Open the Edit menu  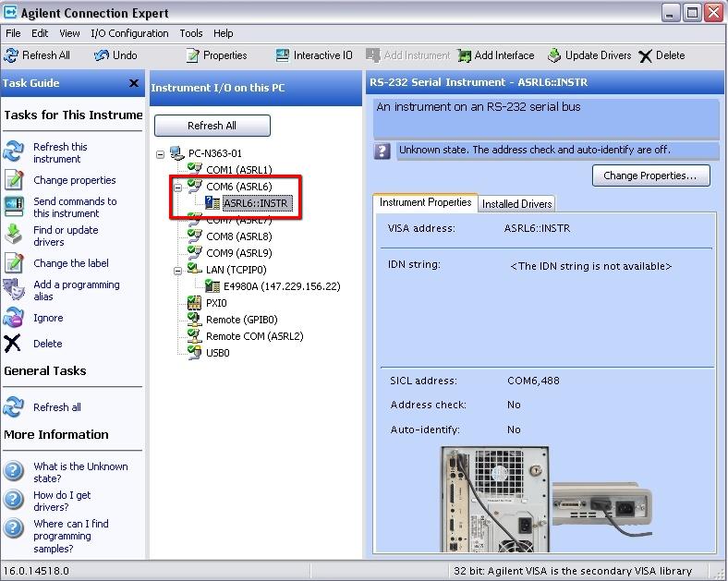coord(40,33)
